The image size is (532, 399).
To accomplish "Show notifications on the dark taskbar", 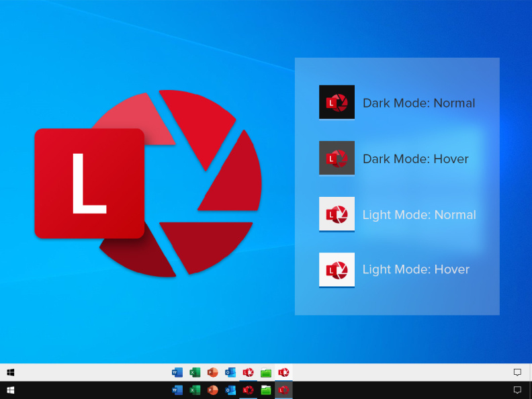I will click(517, 390).
